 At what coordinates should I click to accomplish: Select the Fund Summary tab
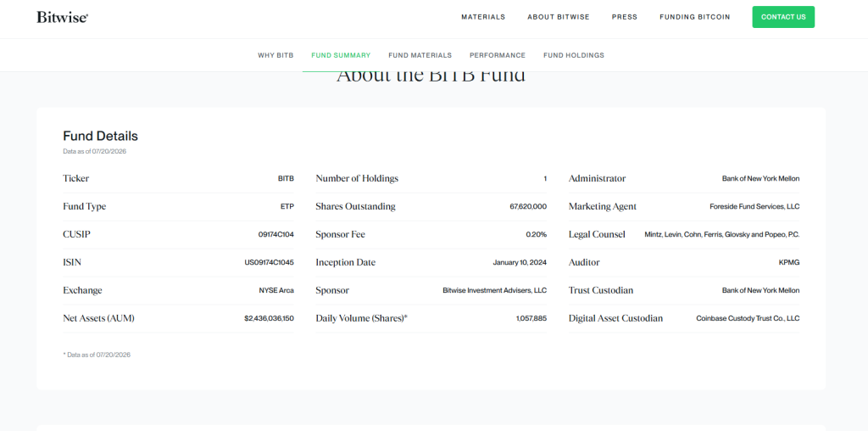coord(341,55)
